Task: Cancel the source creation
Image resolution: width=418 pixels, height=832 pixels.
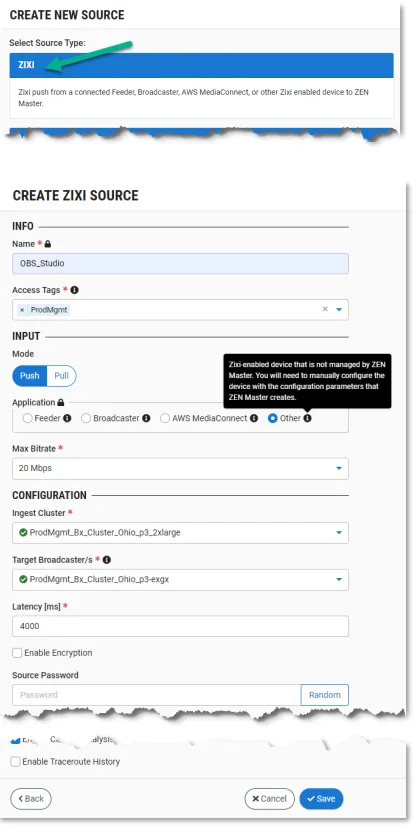Action: (269, 799)
